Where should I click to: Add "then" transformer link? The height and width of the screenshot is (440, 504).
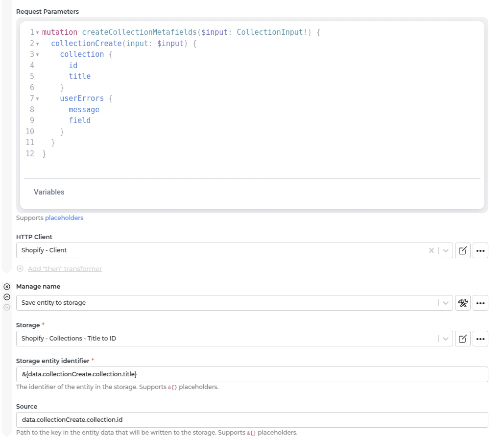[x=65, y=269]
